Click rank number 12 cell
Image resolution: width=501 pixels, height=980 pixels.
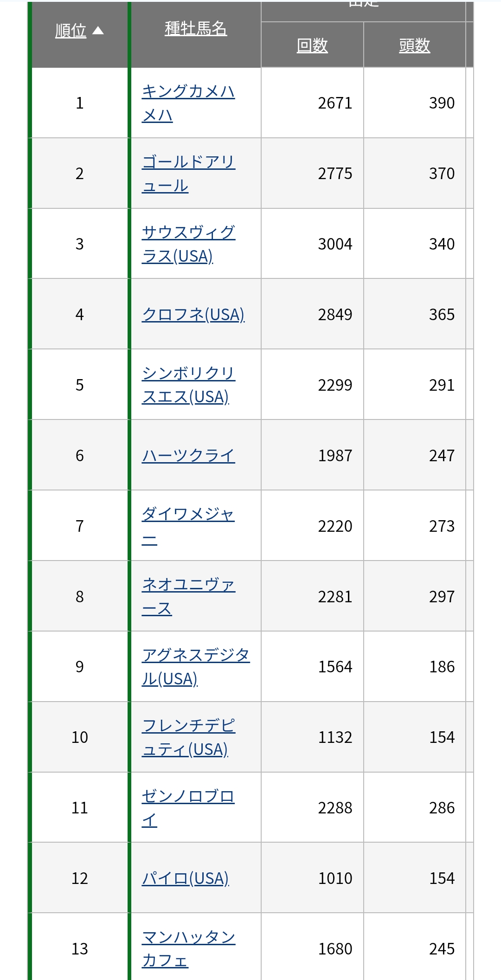pyautogui.click(x=80, y=878)
